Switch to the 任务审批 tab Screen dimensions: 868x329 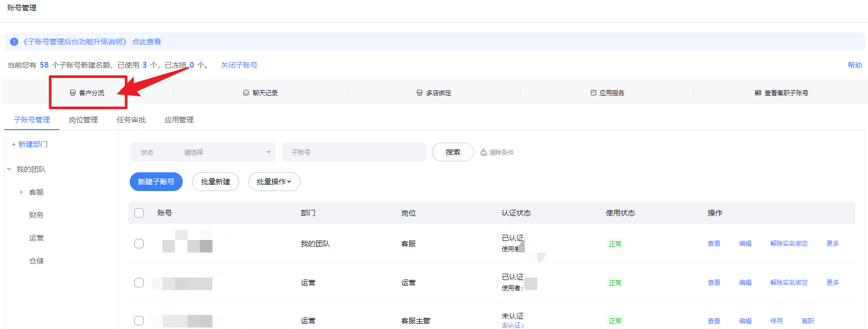[131, 120]
